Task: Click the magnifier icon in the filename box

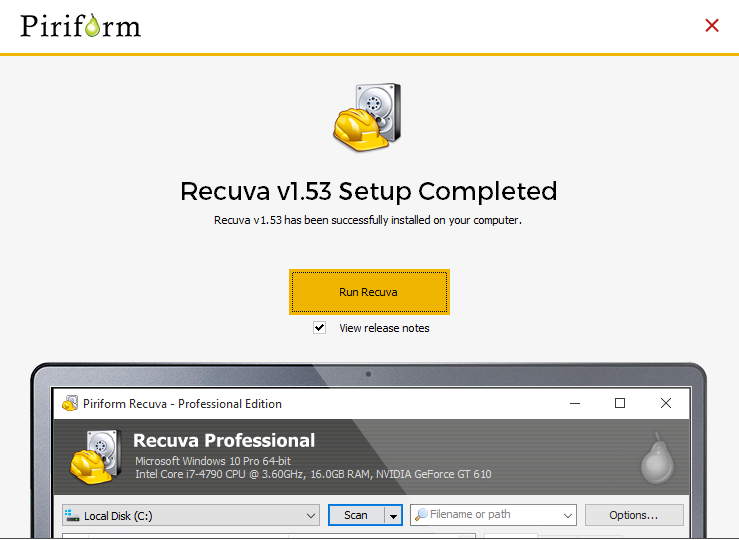Action: click(421, 515)
